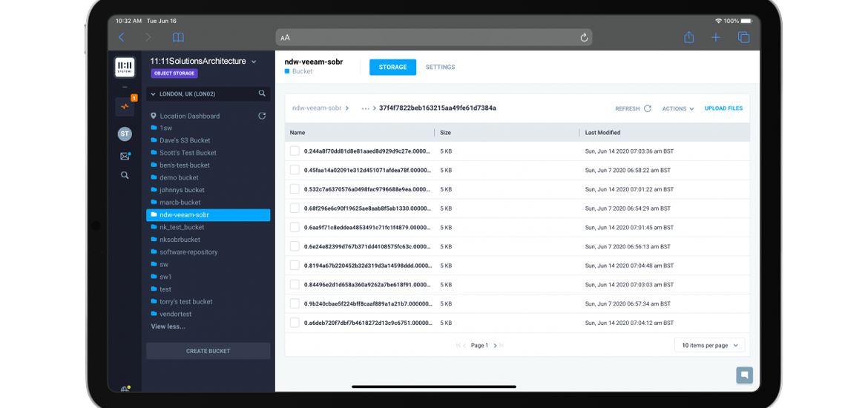This screenshot has height=408, width=868.
Task: Select the 0.84496e2d1d65 file checkbox
Action: click(x=295, y=285)
